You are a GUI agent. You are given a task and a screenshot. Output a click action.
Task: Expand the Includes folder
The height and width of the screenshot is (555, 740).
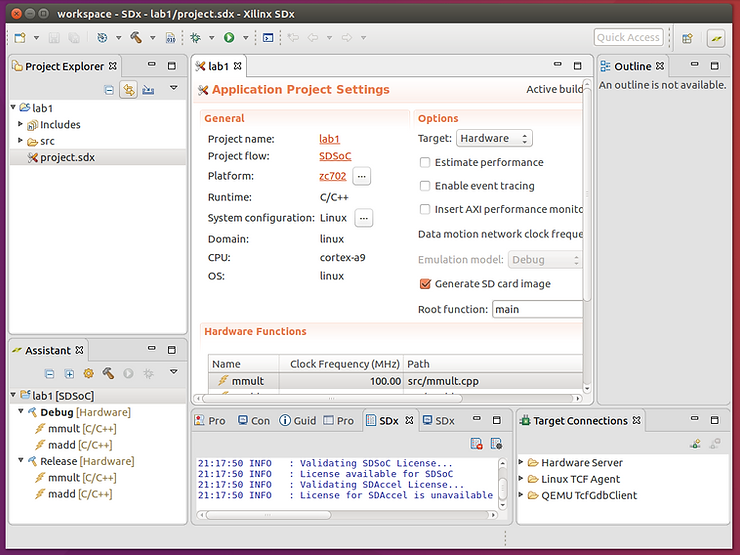coord(20,124)
